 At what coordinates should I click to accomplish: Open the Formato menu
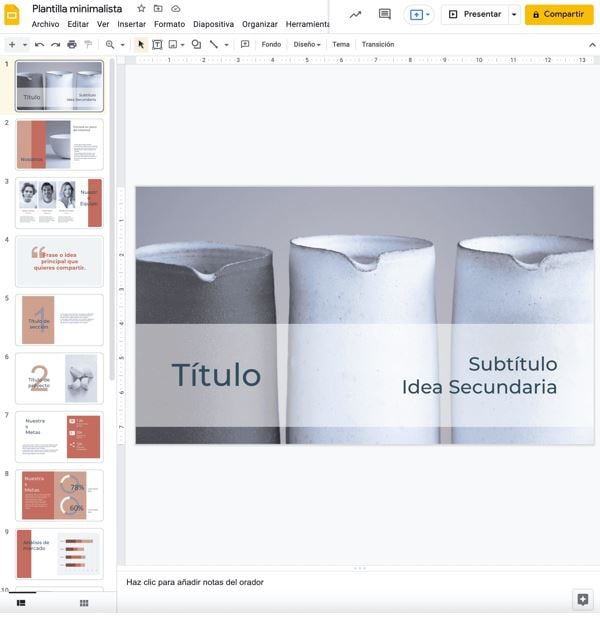pyautogui.click(x=169, y=24)
